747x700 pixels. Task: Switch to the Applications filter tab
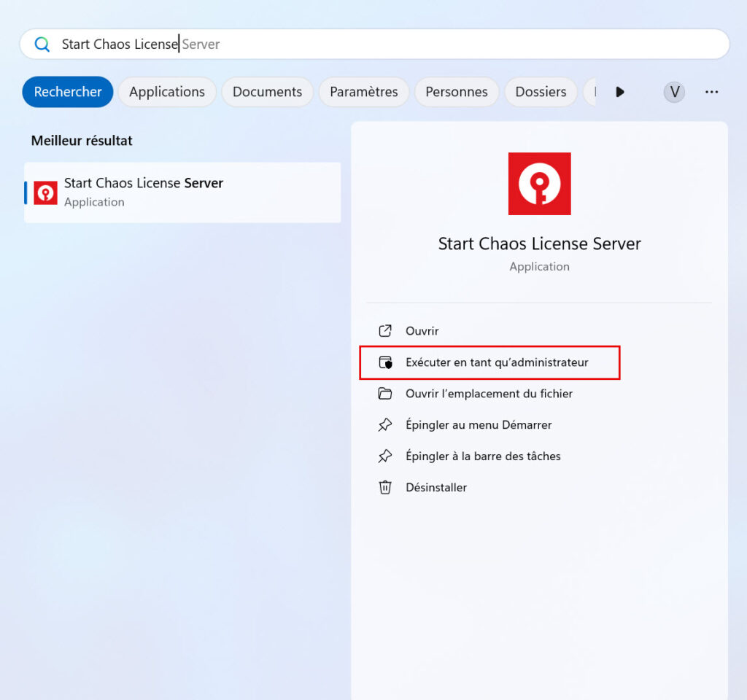[167, 92]
